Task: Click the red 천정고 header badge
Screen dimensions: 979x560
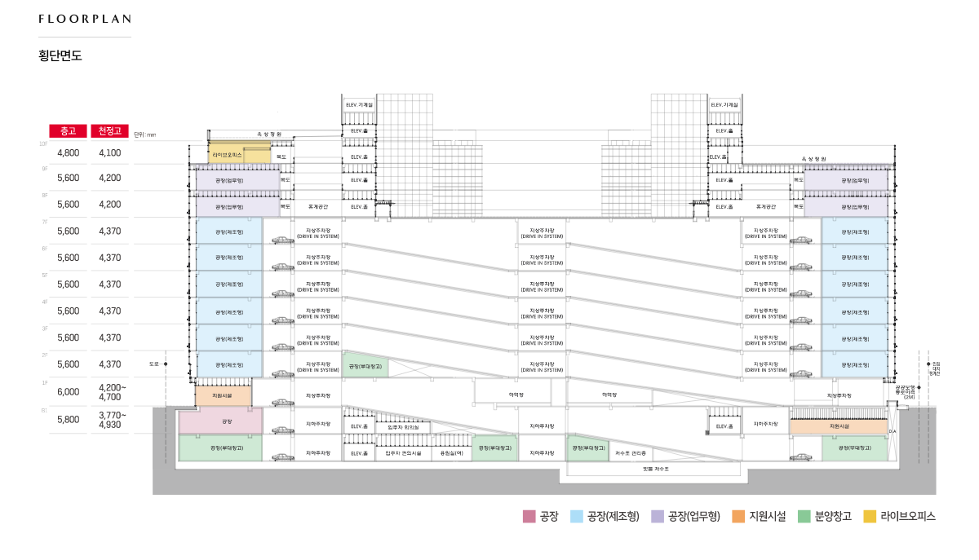Action: point(109,130)
